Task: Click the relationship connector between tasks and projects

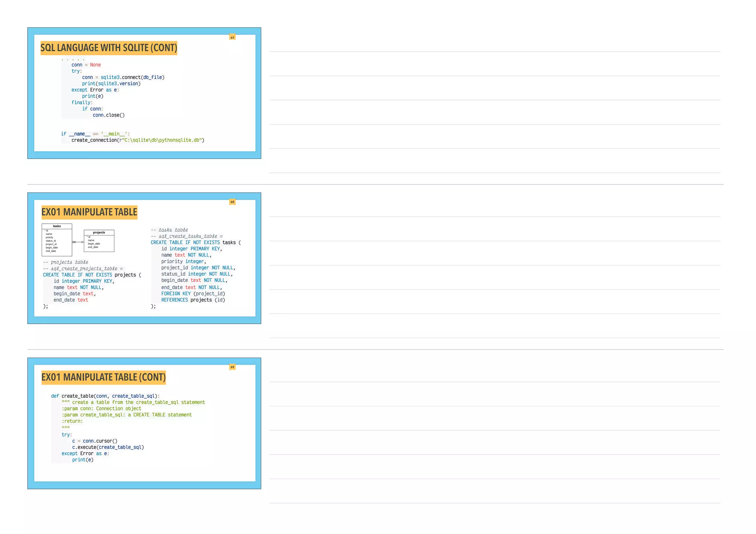Action: [x=78, y=242]
